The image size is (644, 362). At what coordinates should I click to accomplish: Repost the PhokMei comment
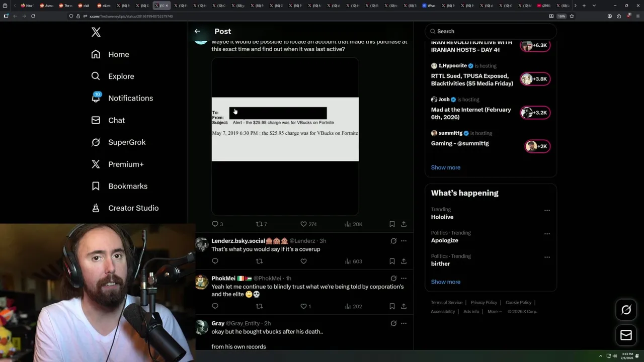[259, 306]
